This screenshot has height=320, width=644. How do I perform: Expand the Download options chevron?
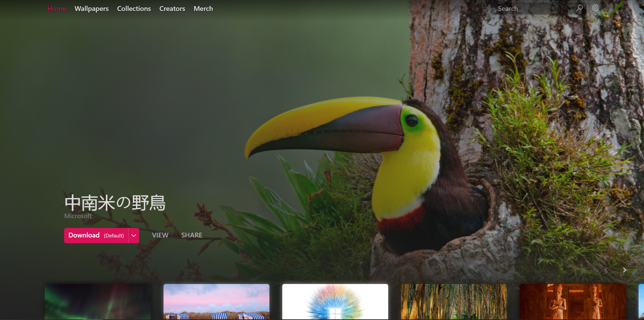coord(134,235)
